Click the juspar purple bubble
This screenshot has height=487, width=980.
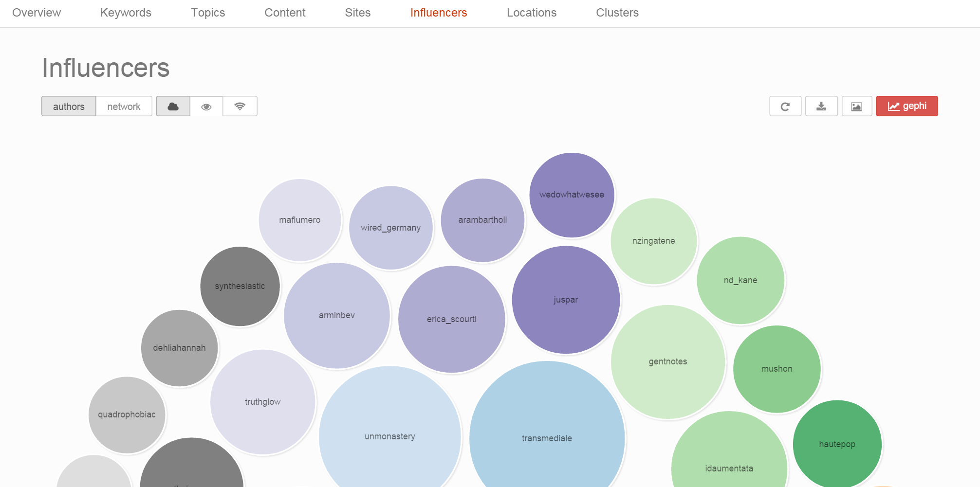click(x=566, y=300)
